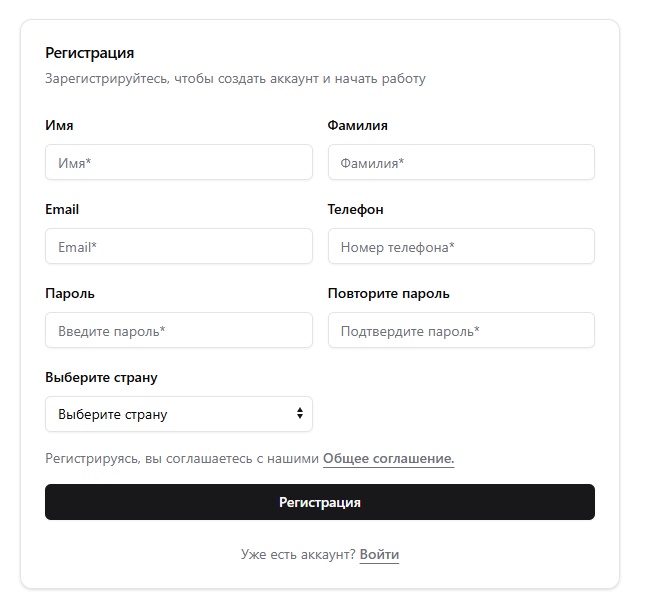Click the Имя input field
The height and width of the screenshot is (616, 647).
(178, 163)
